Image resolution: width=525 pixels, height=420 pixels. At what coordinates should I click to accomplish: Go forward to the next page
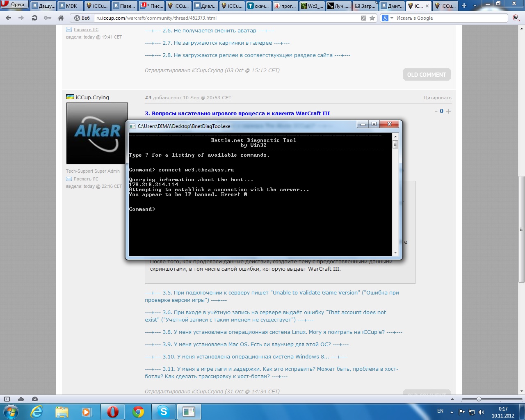pos(21,18)
